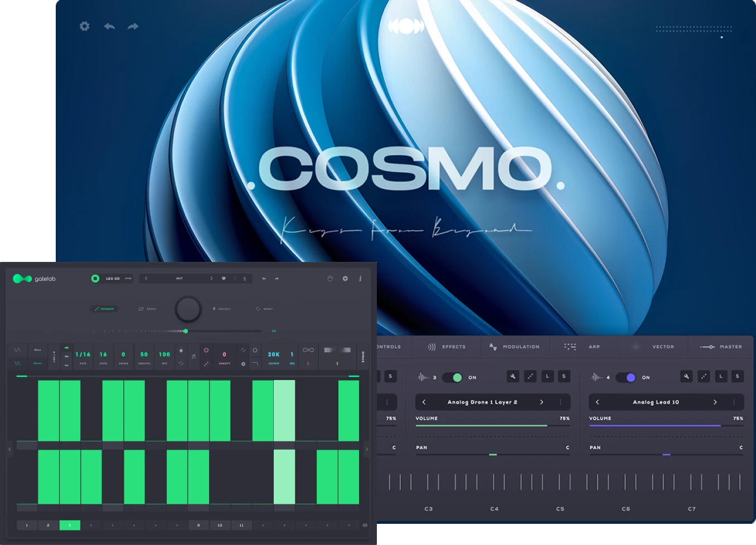Toggle layer 4 ON switch
756x545 pixels.
627,377
